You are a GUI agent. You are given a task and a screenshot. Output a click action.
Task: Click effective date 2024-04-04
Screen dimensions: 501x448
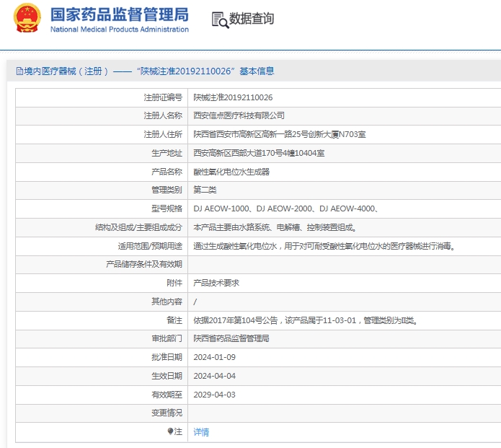click(214, 376)
